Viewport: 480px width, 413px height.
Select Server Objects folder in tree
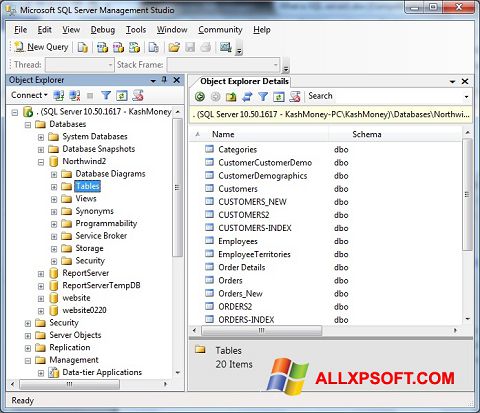[x=75, y=335]
